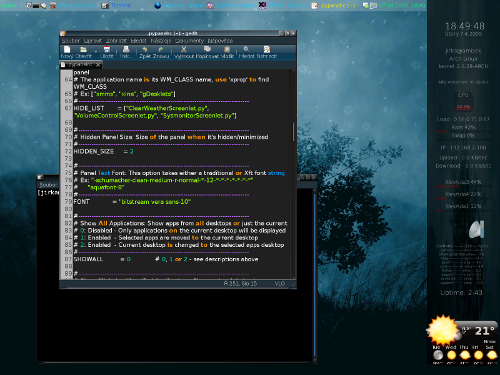Click the line and column status bar indicator
Screen dimensions: 500x375
coord(240,284)
